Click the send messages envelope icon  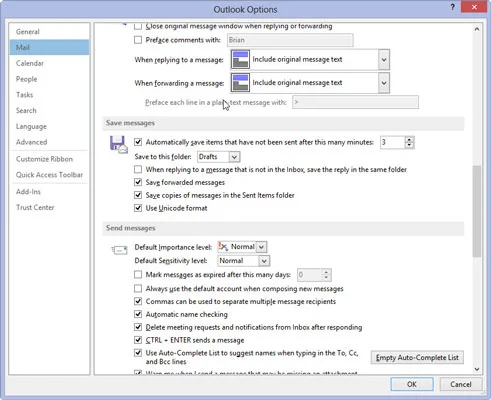click(120, 250)
